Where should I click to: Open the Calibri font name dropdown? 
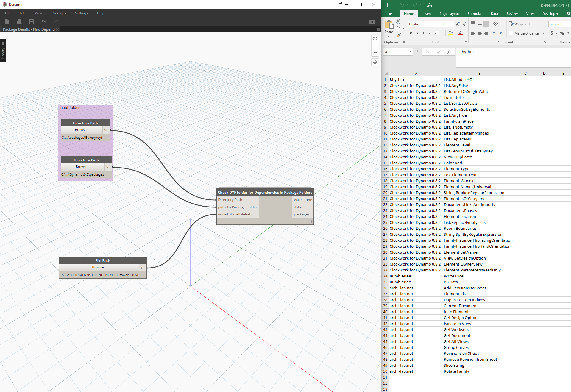(439, 24)
